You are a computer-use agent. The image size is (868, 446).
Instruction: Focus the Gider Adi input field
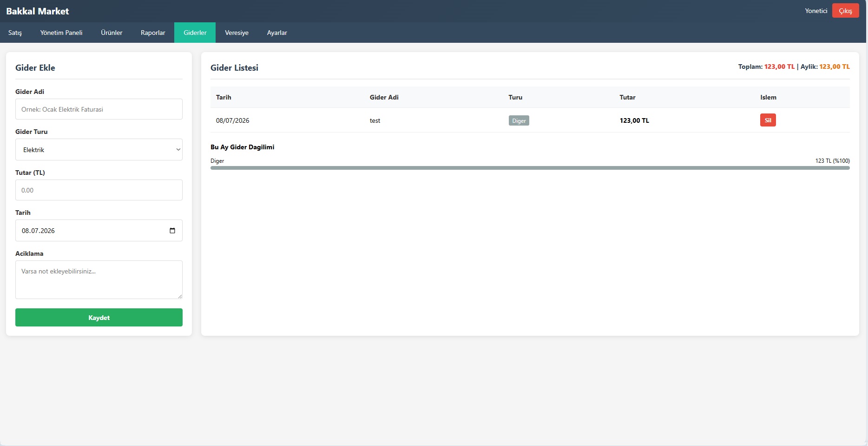[99, 109]
